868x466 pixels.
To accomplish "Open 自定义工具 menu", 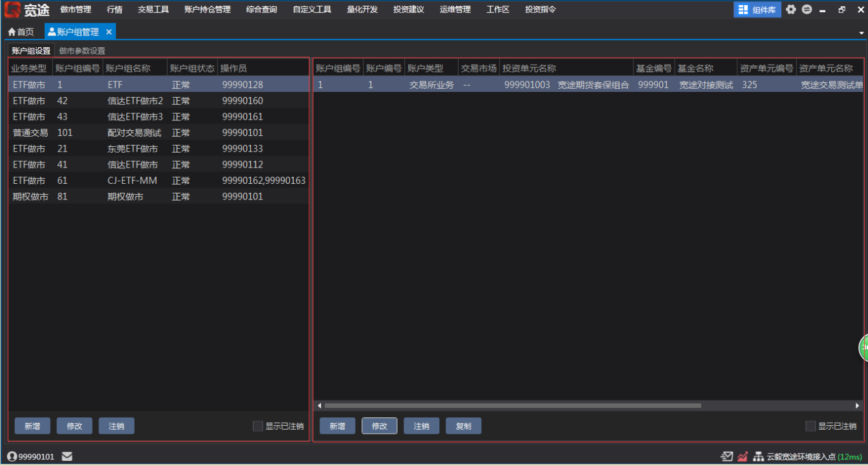I will [x=312, y=10].
